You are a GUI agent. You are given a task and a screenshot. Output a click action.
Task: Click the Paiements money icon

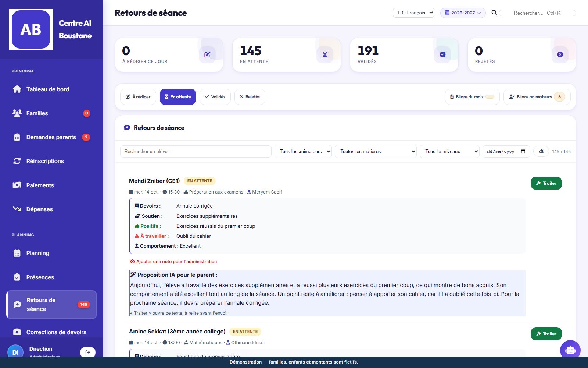coord(17,185)
